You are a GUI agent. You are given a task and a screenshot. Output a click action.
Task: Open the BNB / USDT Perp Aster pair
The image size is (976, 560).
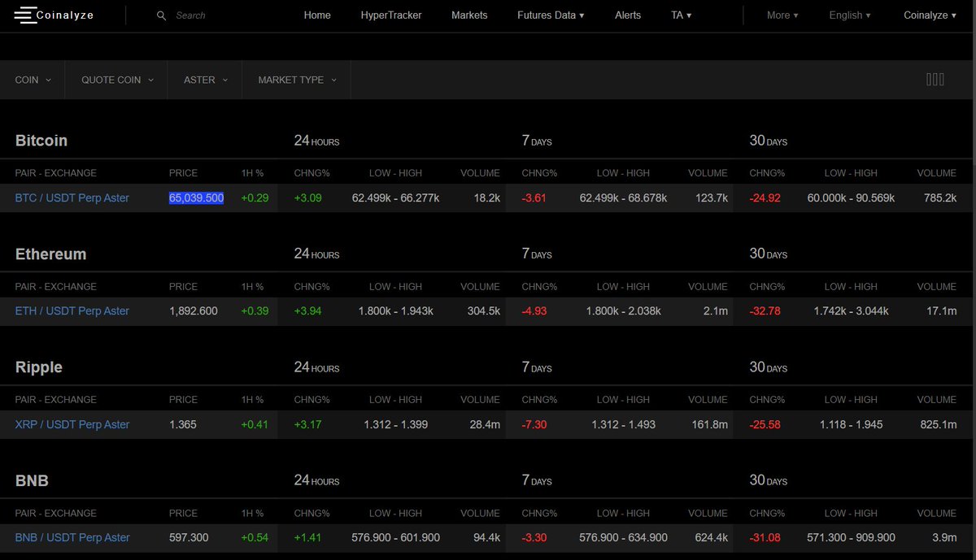click(72, 537)
